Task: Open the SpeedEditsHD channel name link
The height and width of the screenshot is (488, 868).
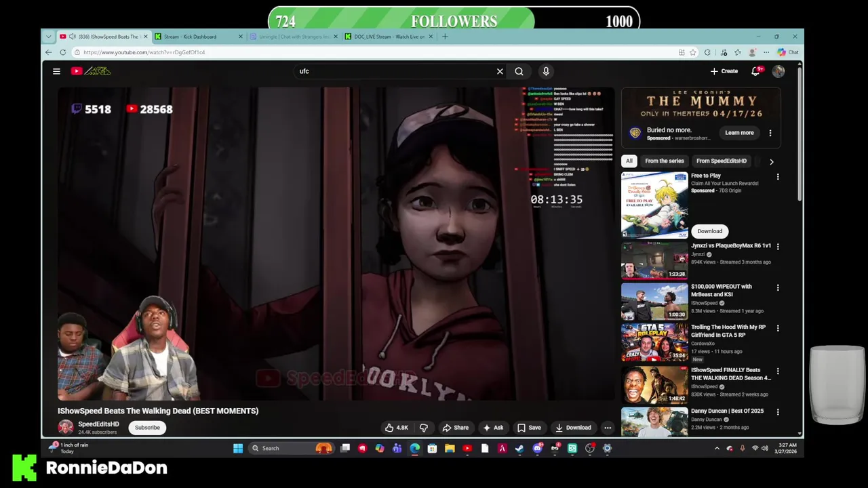Action: tap(98, 424)
